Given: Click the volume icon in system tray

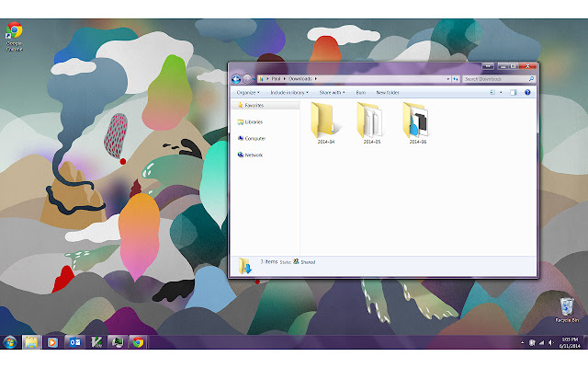Looking at the screenshot, I should (x=548, y=342).
